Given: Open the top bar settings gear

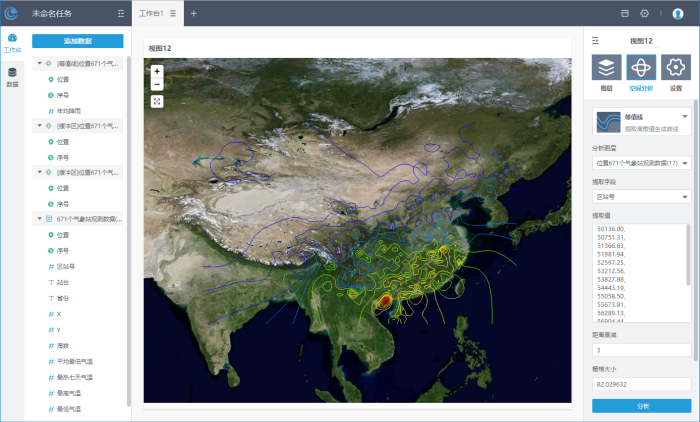Looking at the screenshot, I should pyautogui.click(x=644, y=13).
